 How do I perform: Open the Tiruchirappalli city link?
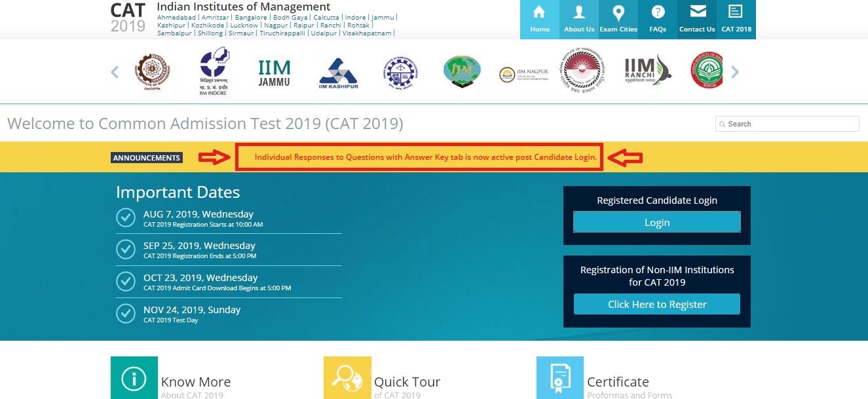click(283, 33)
